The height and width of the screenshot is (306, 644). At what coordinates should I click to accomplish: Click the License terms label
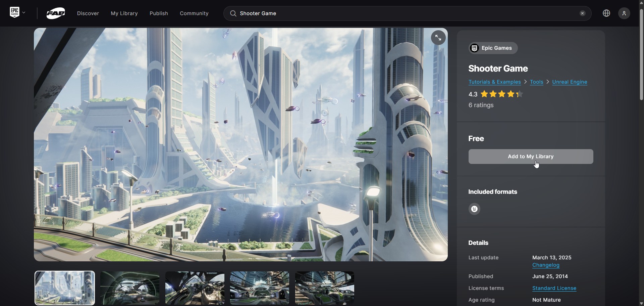pos(486,288)
